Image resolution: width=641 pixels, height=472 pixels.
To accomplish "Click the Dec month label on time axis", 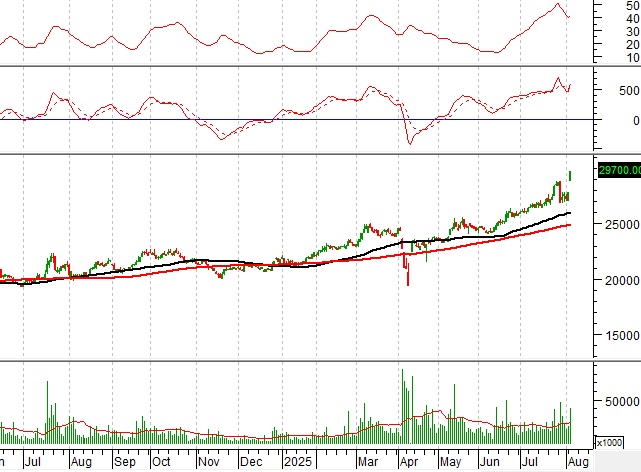I will tap(251, 463).
